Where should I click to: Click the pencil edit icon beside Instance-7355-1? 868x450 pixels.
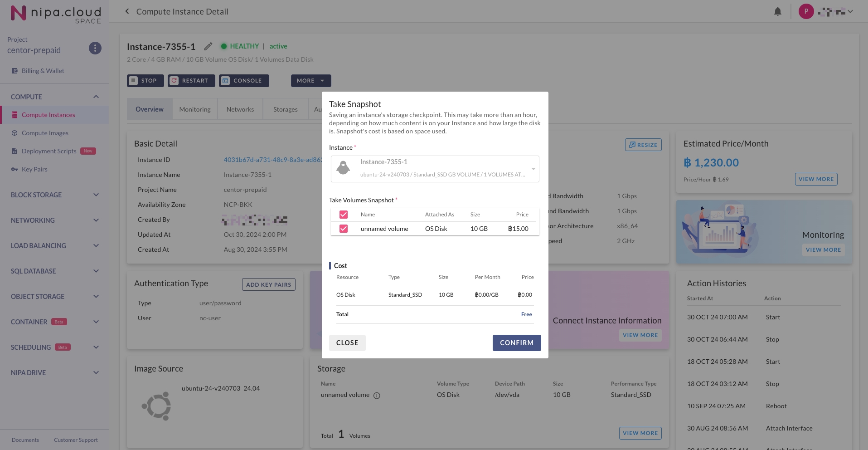click(x=208, y=46)
